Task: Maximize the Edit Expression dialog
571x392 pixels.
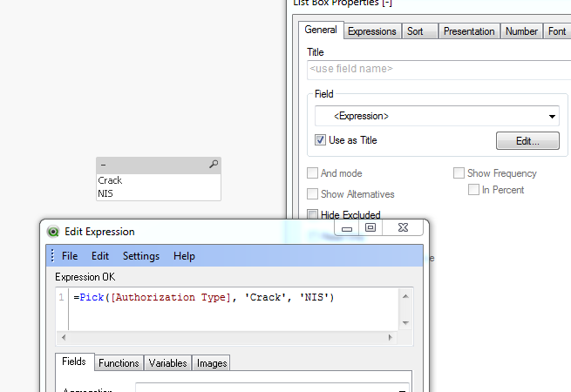Action: coord(370,228)
